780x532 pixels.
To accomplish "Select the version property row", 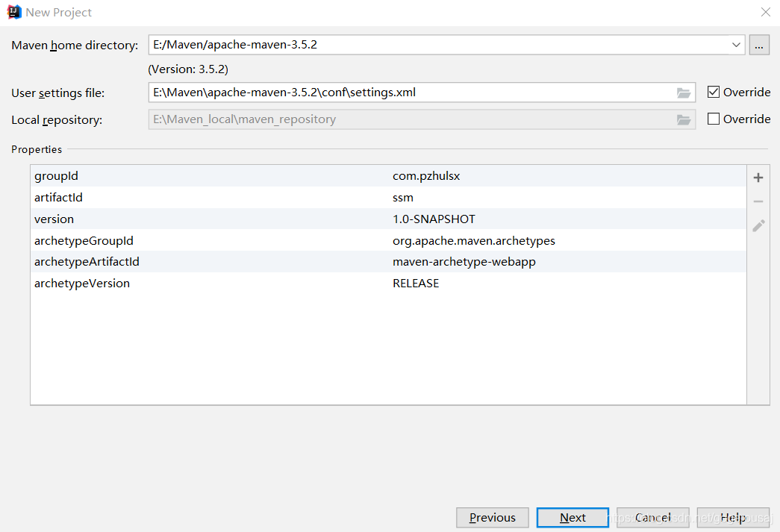I will pos(388,219).
